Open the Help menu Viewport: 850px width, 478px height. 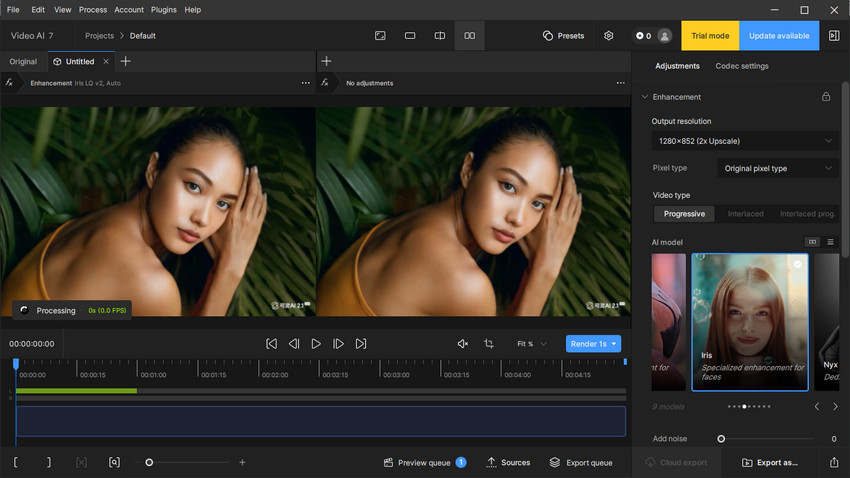192,10
